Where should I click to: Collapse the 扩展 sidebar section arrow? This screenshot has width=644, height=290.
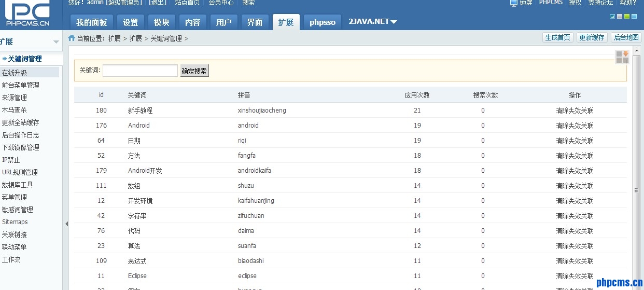(56, 42)
